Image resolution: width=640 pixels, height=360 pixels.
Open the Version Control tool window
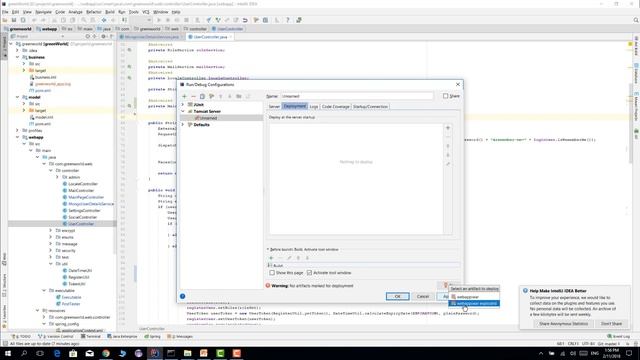56,337
